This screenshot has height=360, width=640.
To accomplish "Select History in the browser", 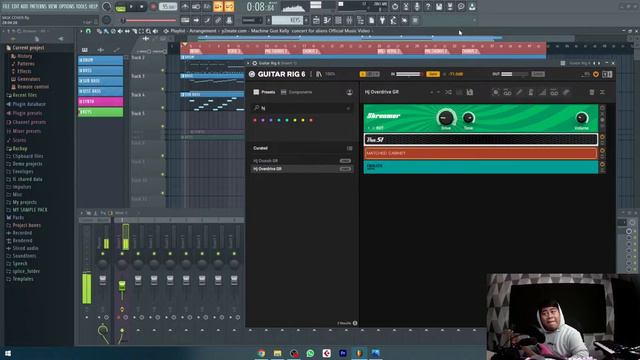I will pos(24,56).
